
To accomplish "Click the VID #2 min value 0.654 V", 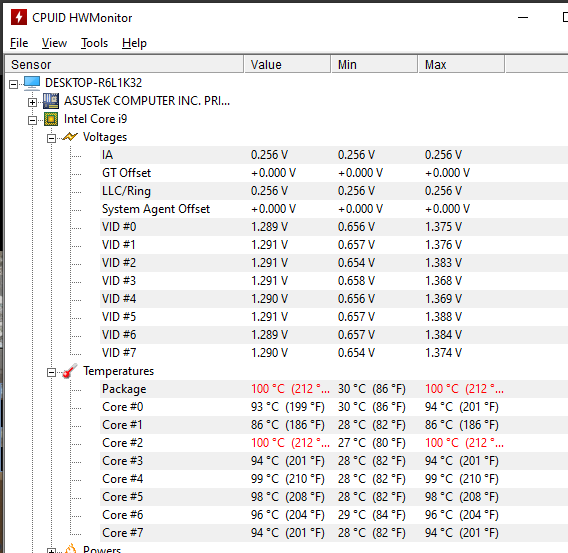I will pos(356,263).
